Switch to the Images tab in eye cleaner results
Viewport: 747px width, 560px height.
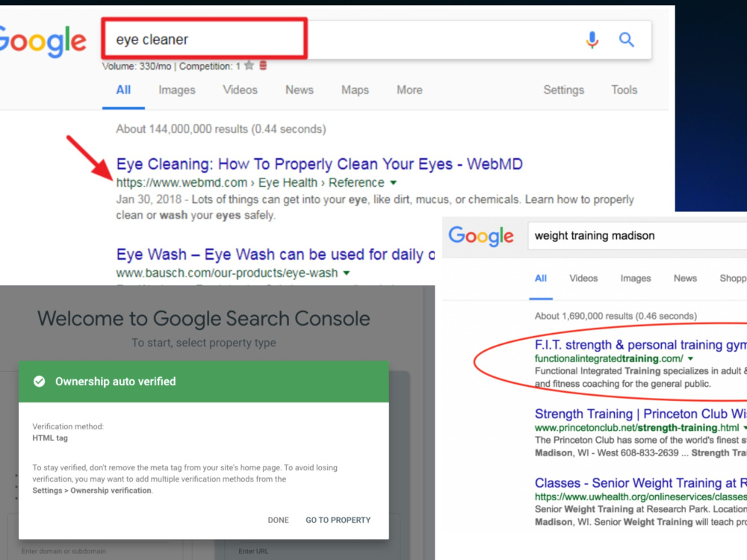(x=177, y=90)
